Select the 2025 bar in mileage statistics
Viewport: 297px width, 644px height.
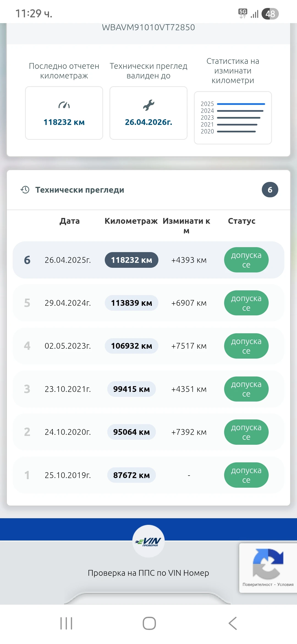(x=241, y=104)
